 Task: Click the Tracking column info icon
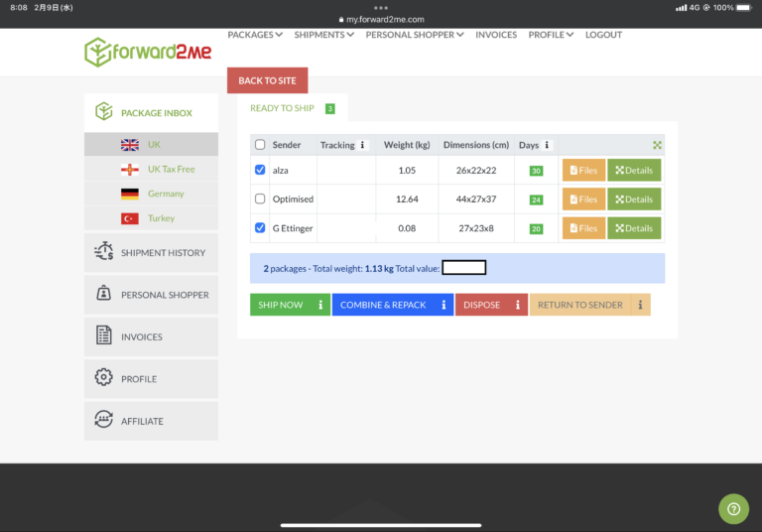click(361, 145)
